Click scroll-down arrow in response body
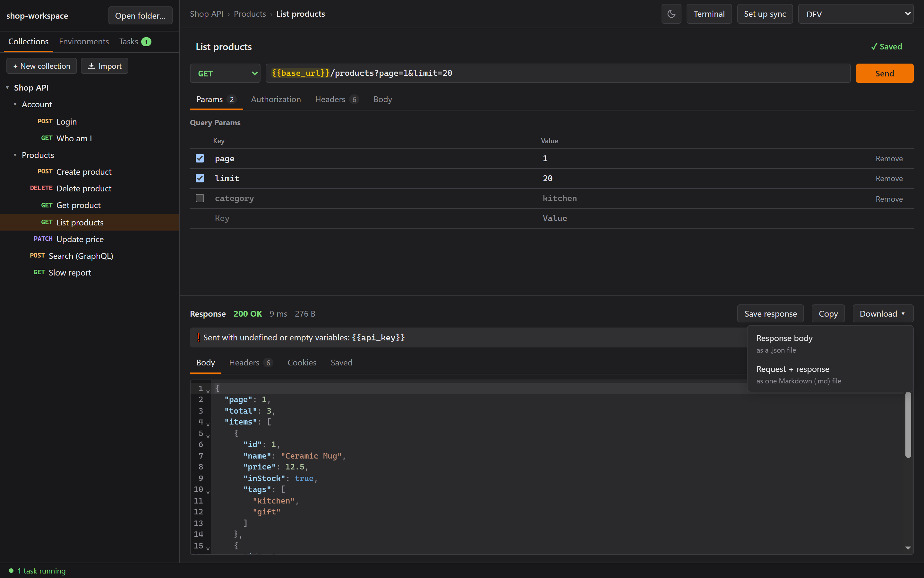Viewport: 924px width, 578px height. (908, 548)
